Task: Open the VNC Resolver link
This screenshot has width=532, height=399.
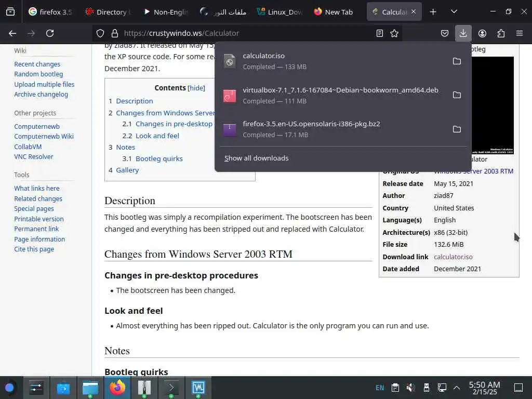Action: (34, 157)
